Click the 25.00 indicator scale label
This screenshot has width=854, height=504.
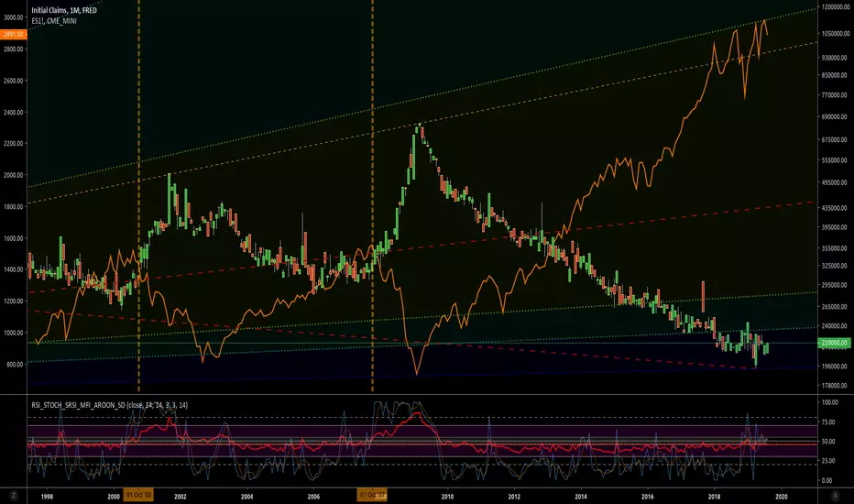pyautogui.click(x=828, y=461)
